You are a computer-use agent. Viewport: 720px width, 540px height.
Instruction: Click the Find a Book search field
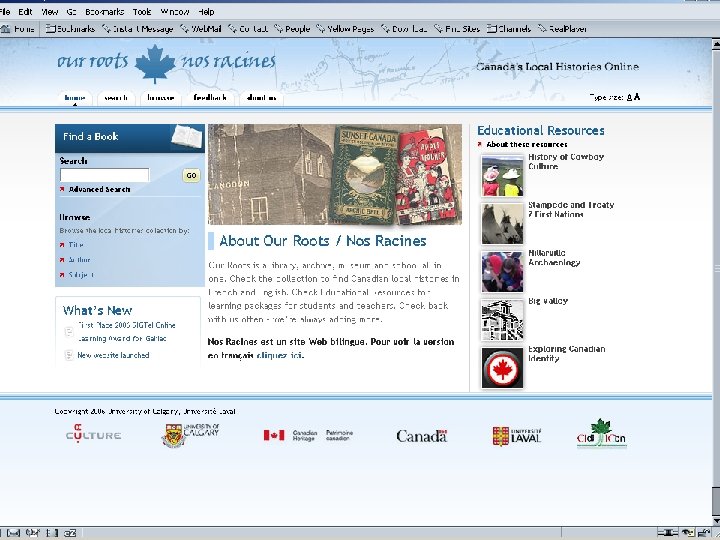(104, 175)
